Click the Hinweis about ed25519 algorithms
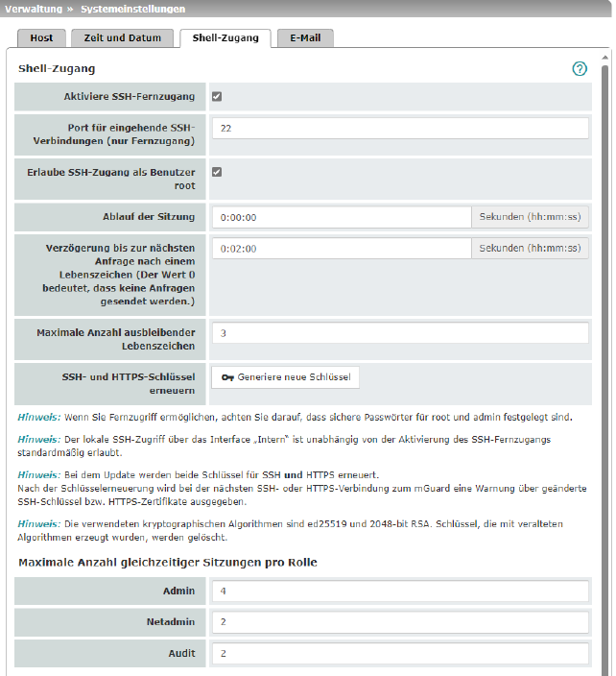 coord(290,531)
